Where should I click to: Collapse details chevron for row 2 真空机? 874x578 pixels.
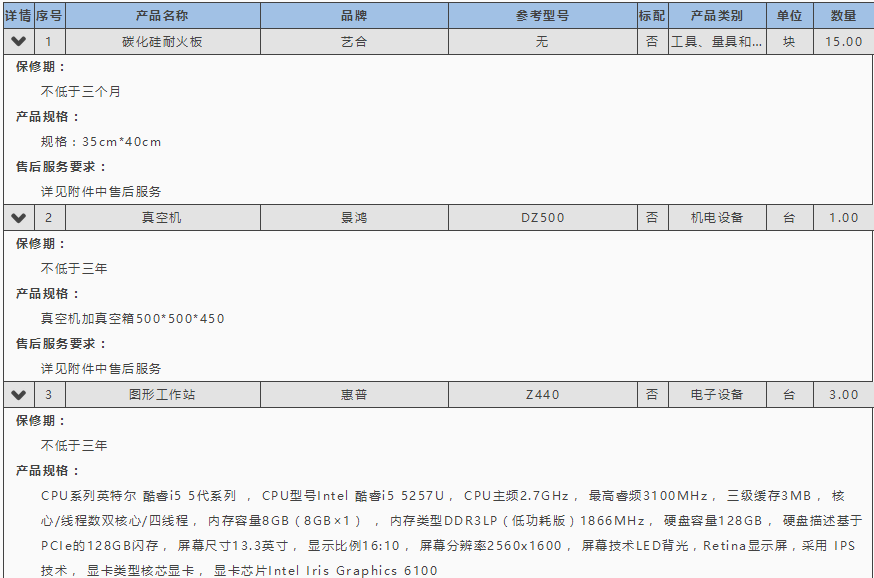[x=18, y=218]
